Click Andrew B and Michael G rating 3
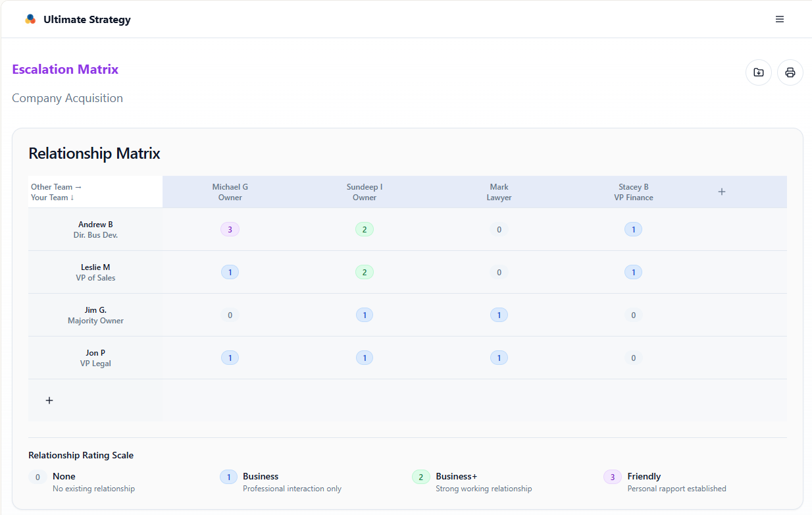812x515 pixels. [230, 230]
